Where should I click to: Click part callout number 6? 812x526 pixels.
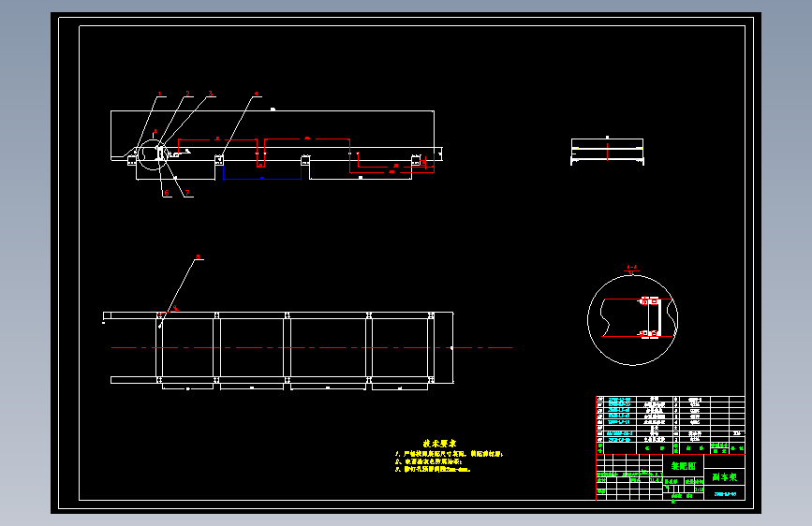tap(166, 193)
